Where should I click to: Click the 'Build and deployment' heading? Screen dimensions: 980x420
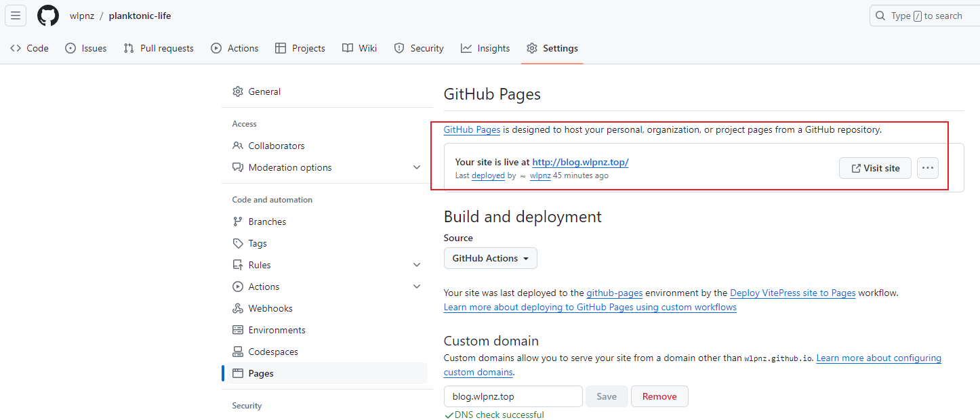point(523,217)
